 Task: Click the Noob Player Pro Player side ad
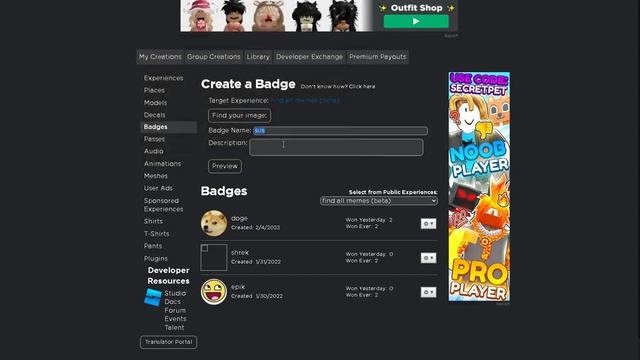point(479,187)
